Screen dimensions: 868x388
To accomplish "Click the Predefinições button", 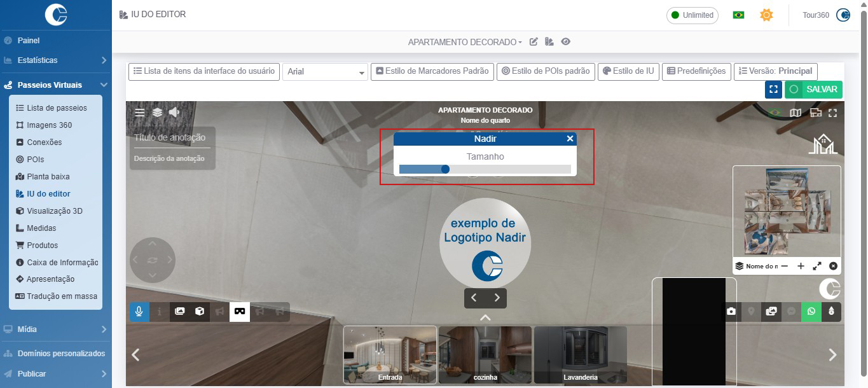I will 696,71.
